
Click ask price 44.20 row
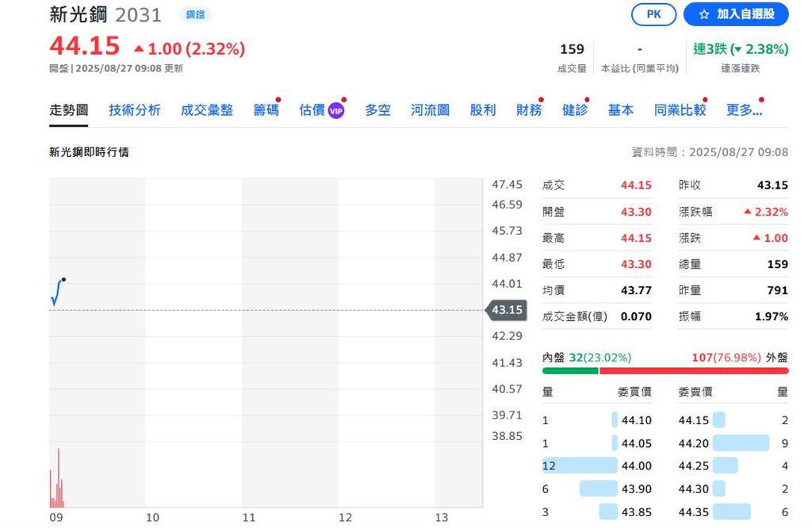[733, 444]
